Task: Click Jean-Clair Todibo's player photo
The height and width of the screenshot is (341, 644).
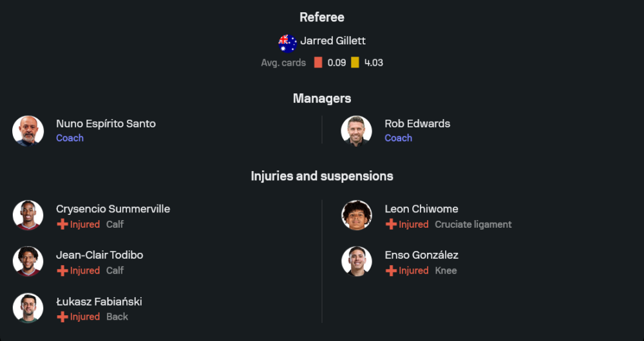Action: tap(28, 262)
